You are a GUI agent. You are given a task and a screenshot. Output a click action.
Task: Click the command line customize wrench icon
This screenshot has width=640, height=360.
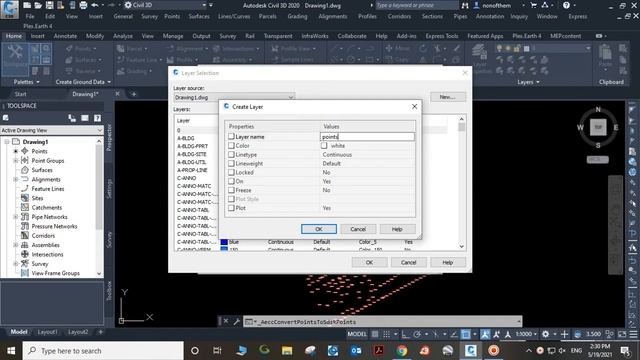237,321
